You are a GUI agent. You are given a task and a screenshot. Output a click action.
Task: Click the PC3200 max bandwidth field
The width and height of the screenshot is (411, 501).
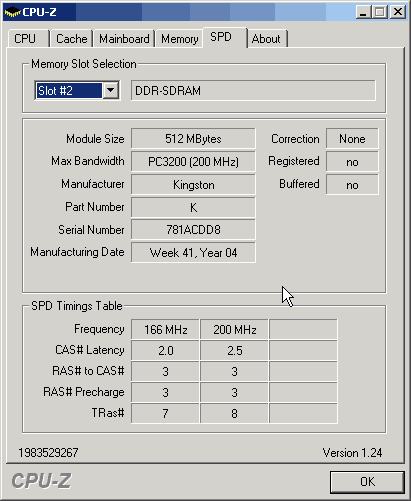coord(193,162)
